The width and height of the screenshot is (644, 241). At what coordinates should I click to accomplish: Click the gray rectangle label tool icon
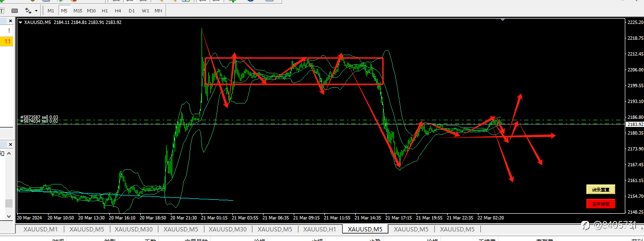[x=14, y=11]
